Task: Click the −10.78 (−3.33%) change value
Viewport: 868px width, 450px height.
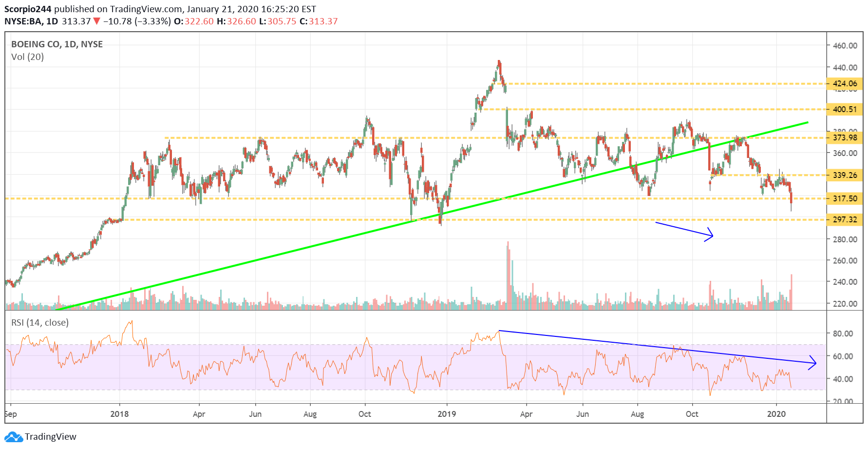Action: 137,21
